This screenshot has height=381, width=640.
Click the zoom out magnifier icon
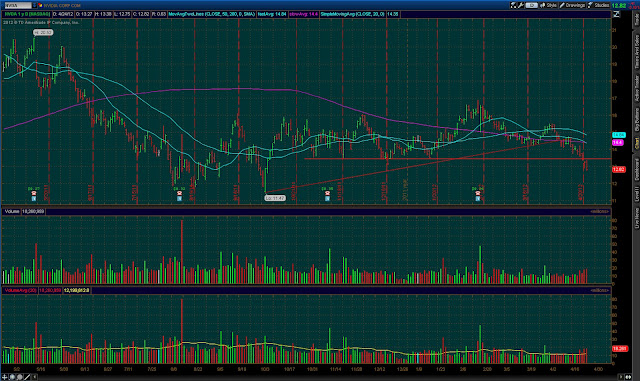(19, 377)
